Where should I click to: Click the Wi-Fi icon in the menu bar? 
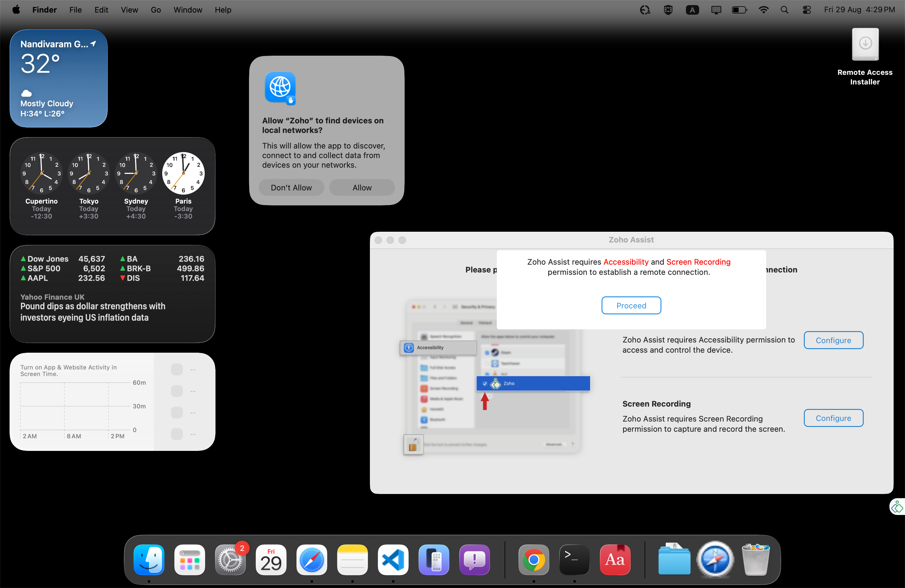[763, 10]
